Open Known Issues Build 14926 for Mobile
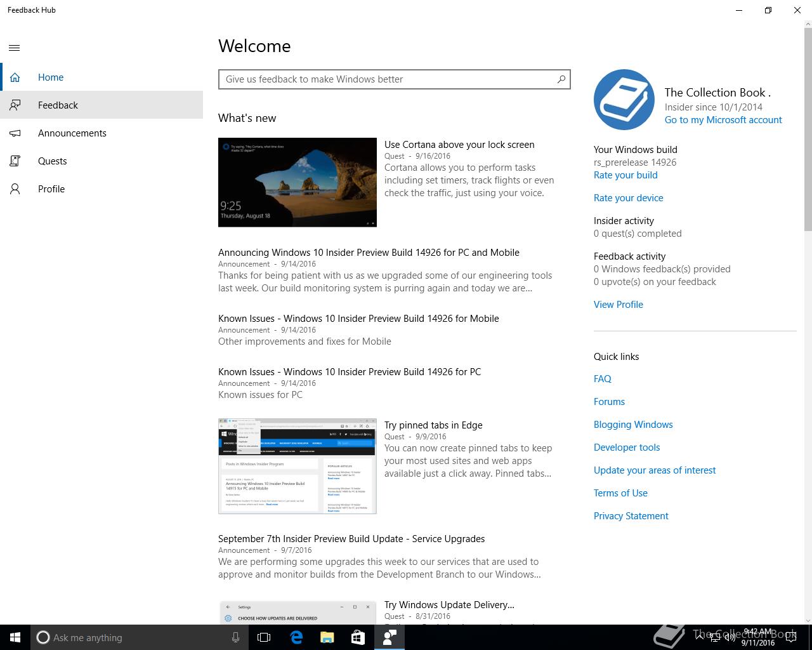The height and width of the screenshot is (650, 812). [x=358, y=319]
